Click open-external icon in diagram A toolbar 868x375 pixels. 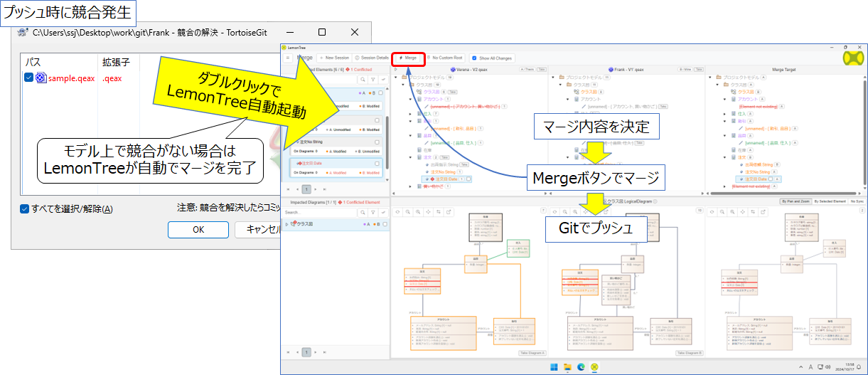click(450, 211)
